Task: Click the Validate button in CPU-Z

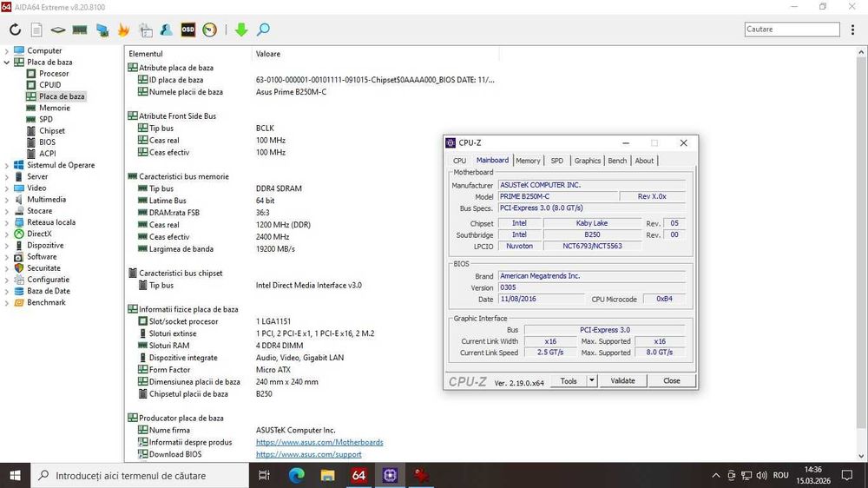Action: point(622,380)
